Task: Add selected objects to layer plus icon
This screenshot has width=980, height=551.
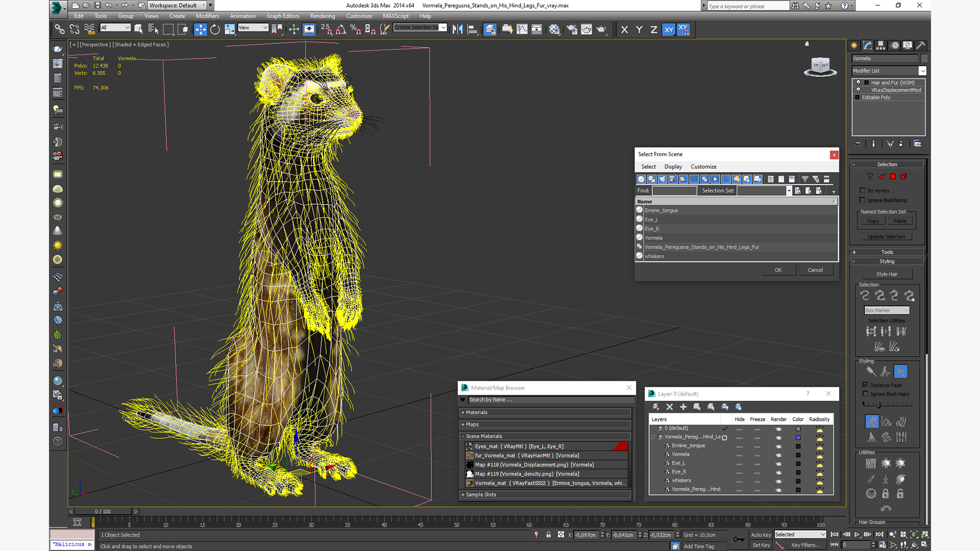Action: pyautogui.click(x=683, y=407)
